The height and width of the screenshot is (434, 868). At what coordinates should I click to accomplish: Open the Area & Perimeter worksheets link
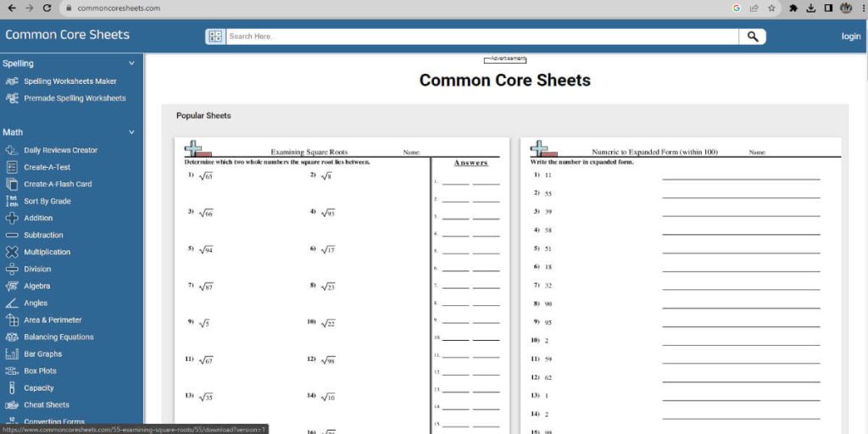53,320
